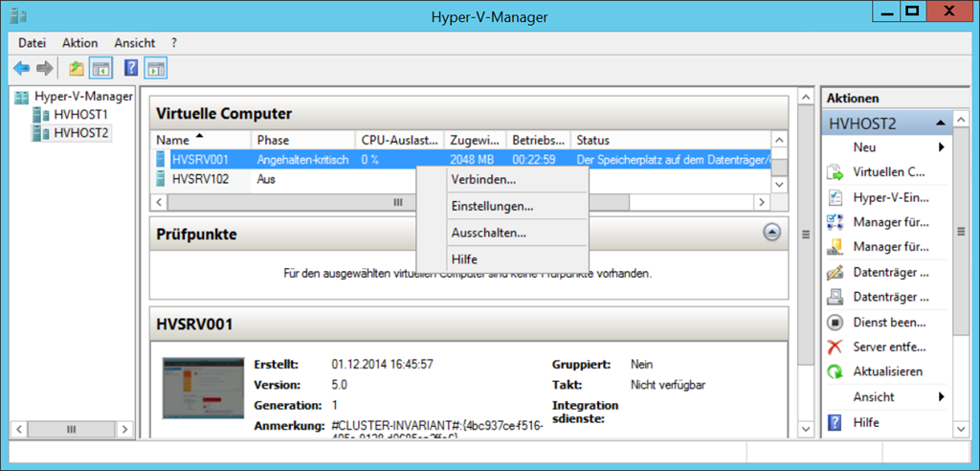Click the red X remove server icon
The height and width of the screenshot is (471, 980).
tap(835, 348)
